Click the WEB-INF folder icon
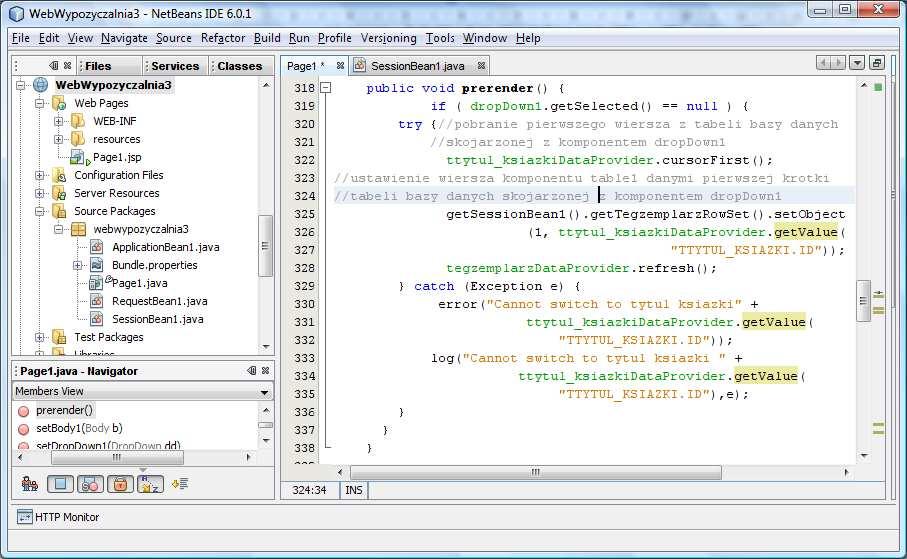 [x=78, y=122]
